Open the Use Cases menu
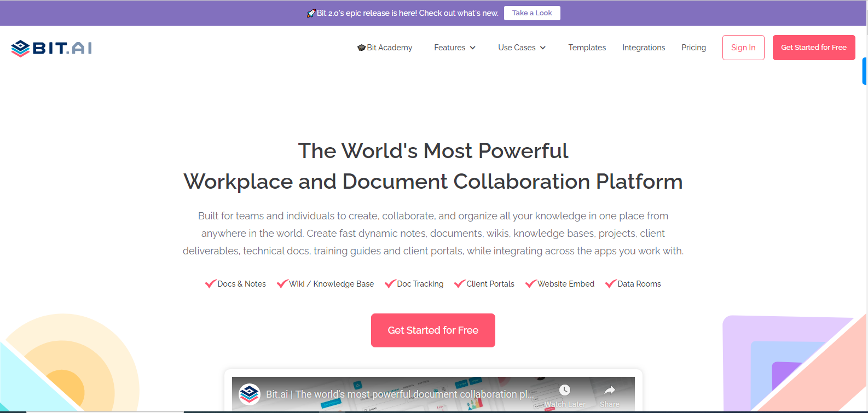 [522, 48]
